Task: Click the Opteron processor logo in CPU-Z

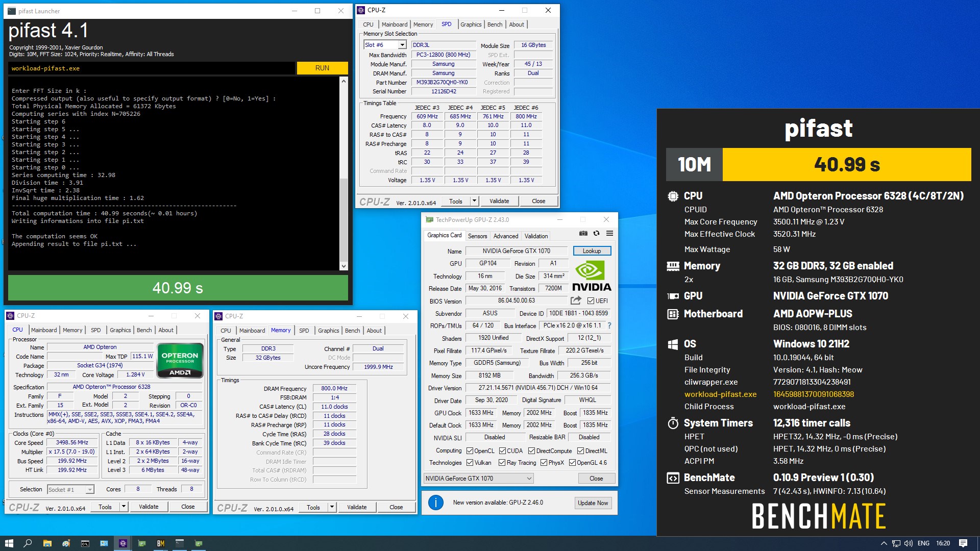Action: (x=180, y=360)
